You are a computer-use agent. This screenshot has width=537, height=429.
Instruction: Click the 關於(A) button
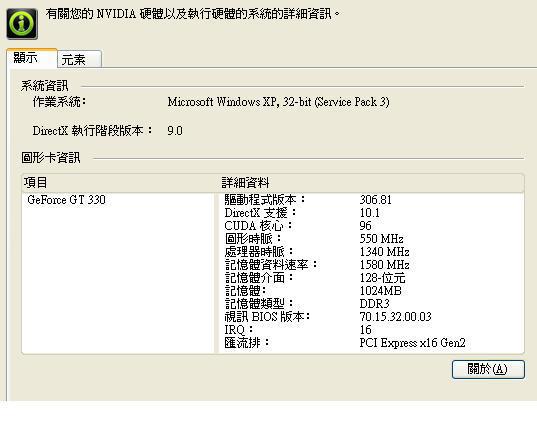[x=488, y=369]
